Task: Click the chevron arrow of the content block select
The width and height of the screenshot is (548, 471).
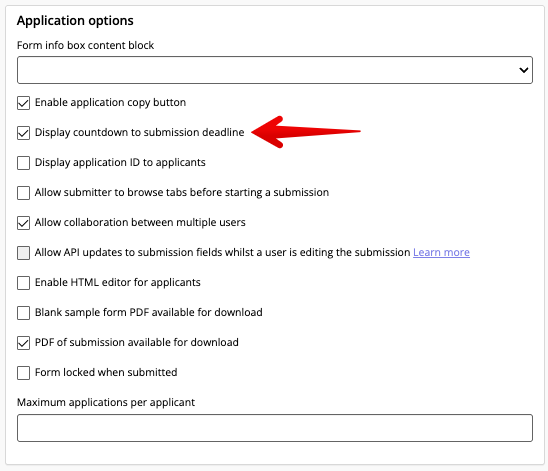Action: [523, 70]
